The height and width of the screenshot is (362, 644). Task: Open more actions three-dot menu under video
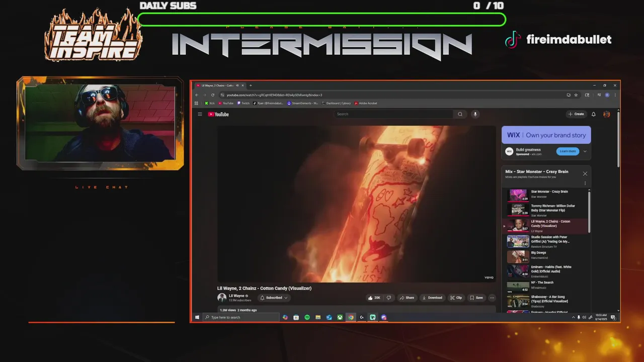tap(492, 298)
